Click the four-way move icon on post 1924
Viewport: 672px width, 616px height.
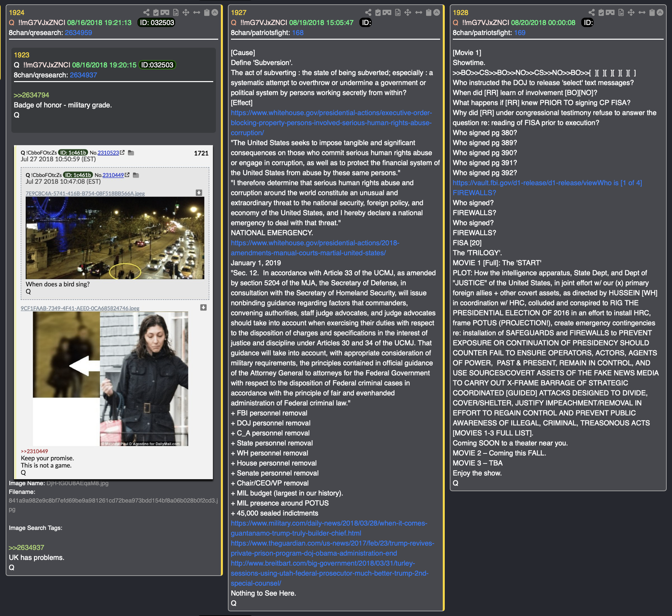pos(186,13)
